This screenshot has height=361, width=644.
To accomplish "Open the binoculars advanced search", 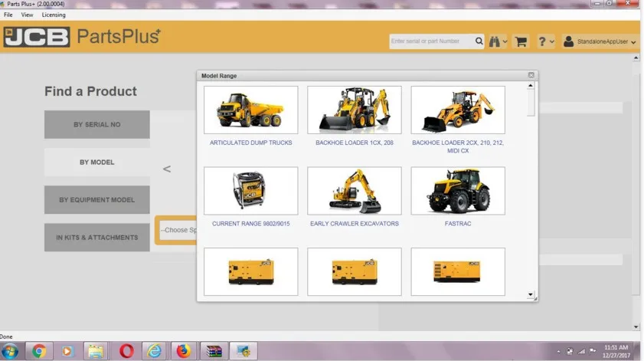I will tap(498, 41).
